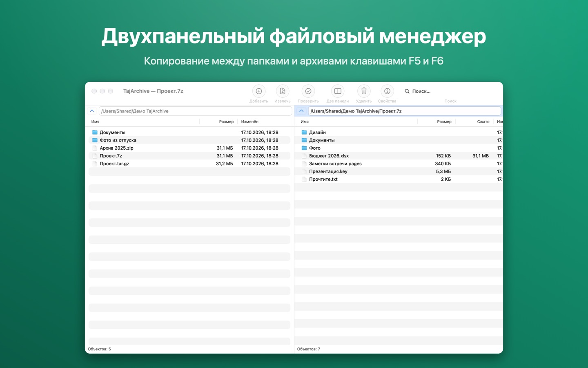
Task: Select Документы folder icon in right panel
Action: click(304, 140)
